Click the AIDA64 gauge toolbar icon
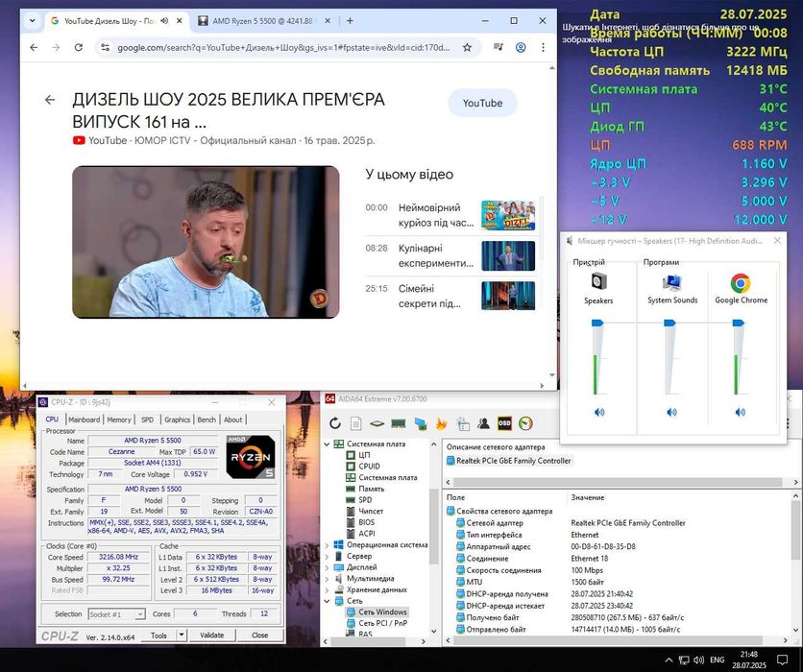The image size is (803, 672). 526,423
